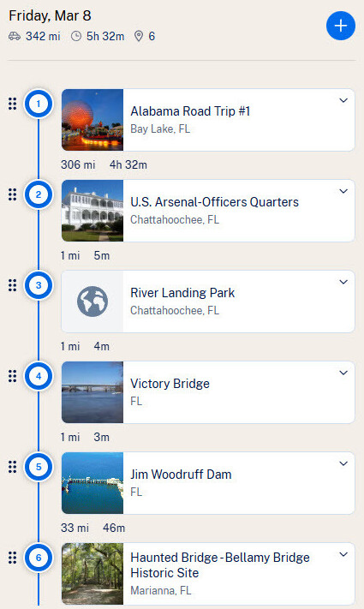
Task: Open Haunted Bridge-Bellamy Bridge Historic Site title
Action: tap(220, 565)
